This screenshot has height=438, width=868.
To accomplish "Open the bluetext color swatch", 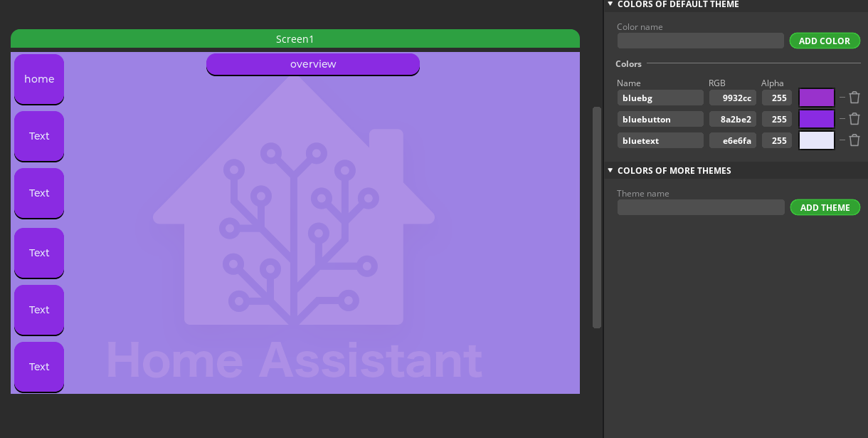I will click(x=817, y=140).
